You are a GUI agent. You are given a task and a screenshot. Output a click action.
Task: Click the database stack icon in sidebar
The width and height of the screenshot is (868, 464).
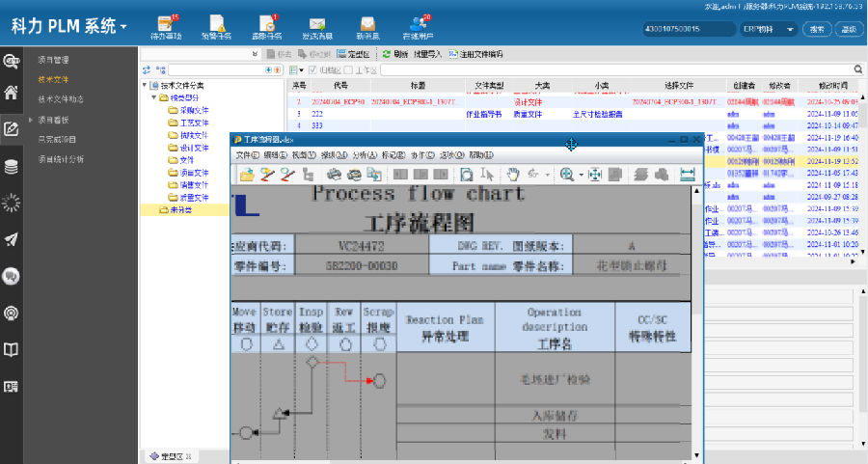[12, 166]
